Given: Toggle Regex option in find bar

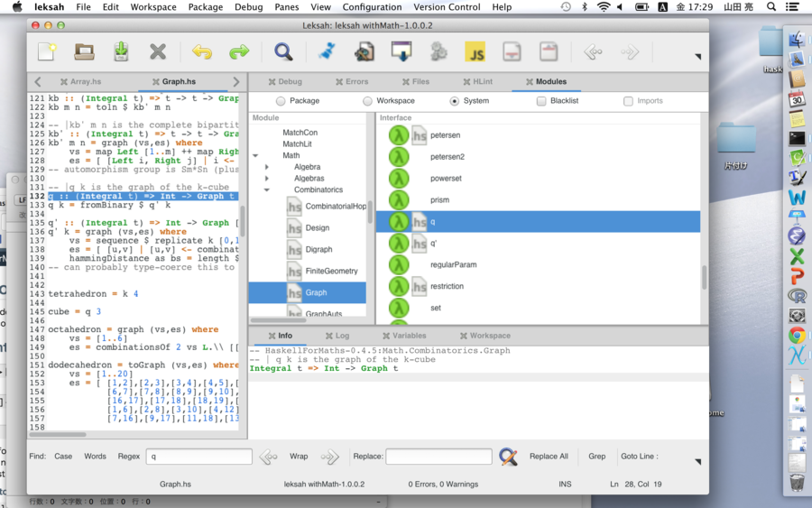Looking at the screenshot, I should click(128, 457).
